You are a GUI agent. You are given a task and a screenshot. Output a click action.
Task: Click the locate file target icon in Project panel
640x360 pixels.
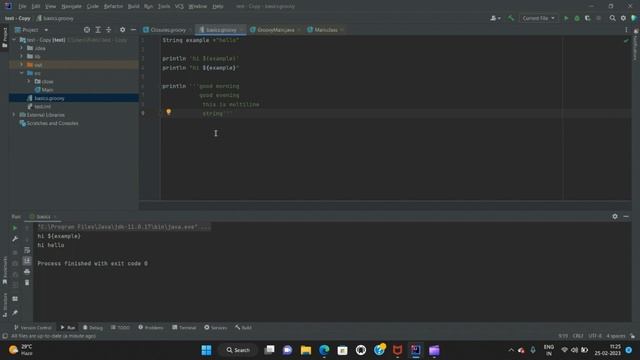point(87,30)
